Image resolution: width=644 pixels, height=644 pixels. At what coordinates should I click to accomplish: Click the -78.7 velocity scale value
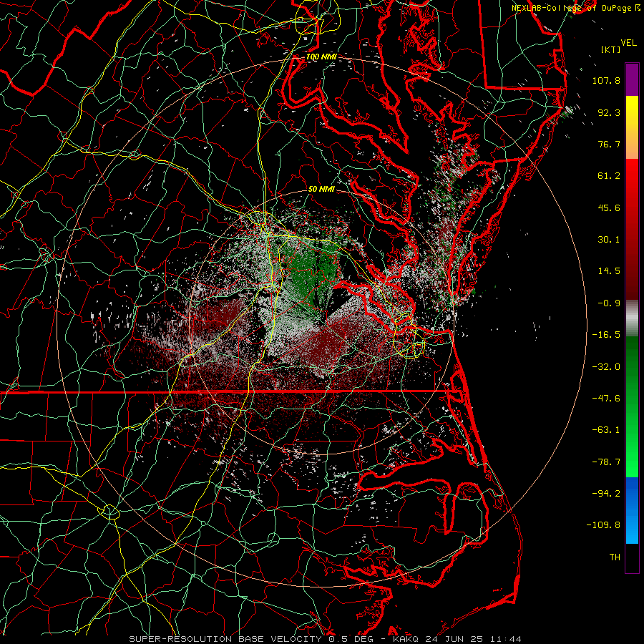(x=606, y=462)
